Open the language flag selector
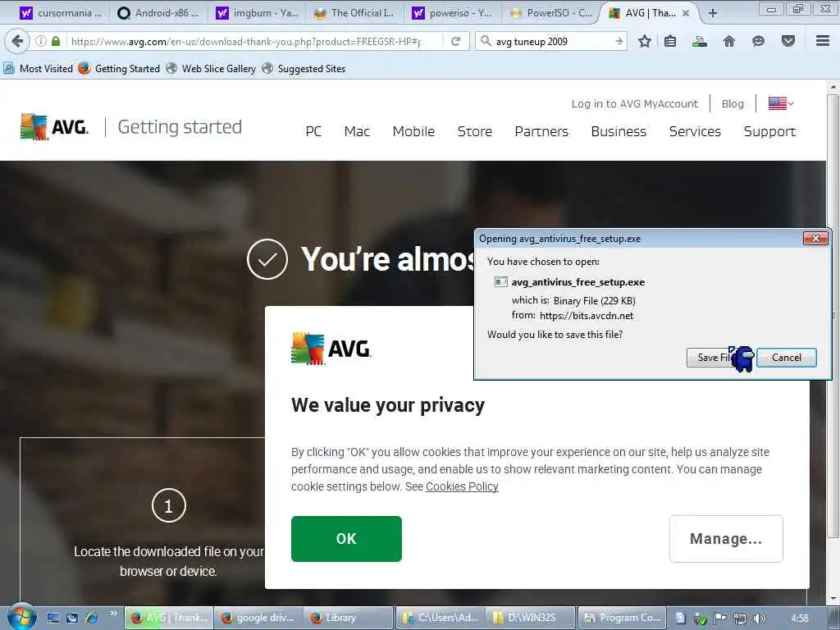This screenshot has width=840, height=630. [781, 103]
